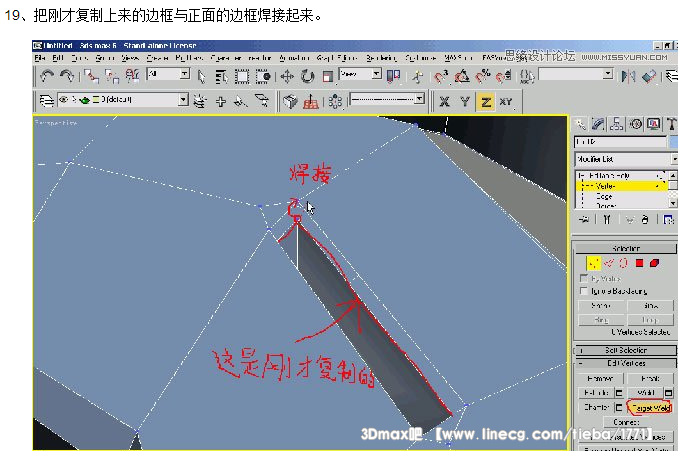The height and width of the screenshot is (451, 682).
Task: Enable Ignore Backfacing checkbox
Action: tap(584, 291)
